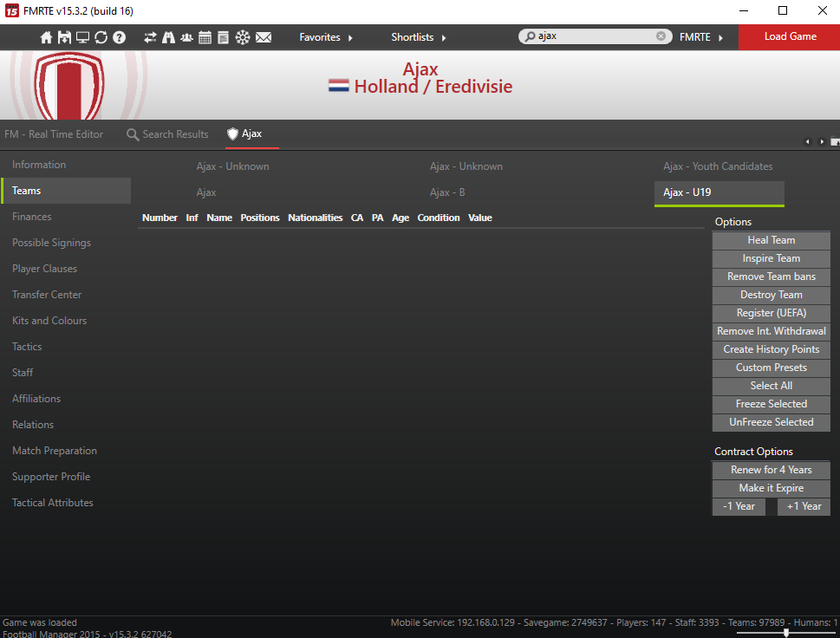840x638 pixels.
Task: Open the calendar icon in toolbar
Action: [205, 37]
